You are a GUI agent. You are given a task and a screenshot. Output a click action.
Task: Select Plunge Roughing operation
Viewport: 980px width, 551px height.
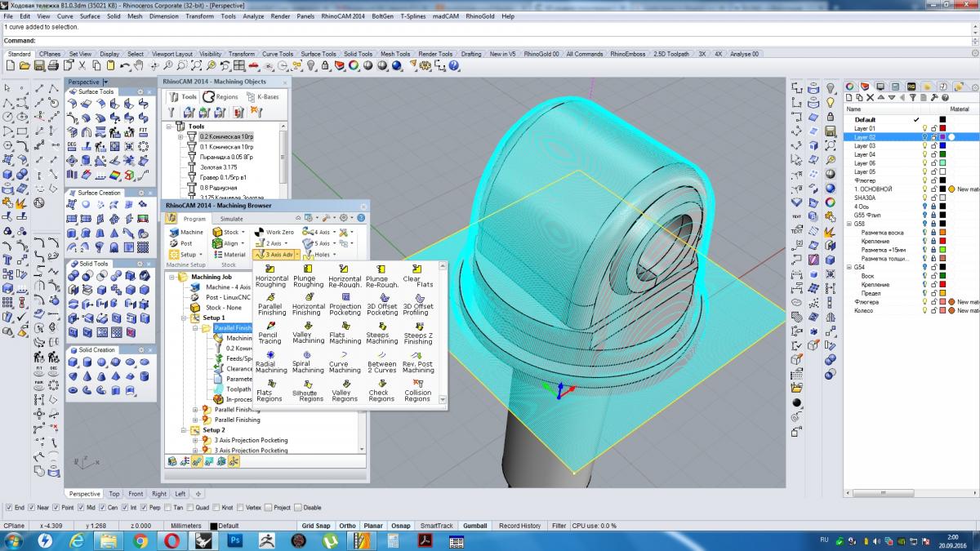[308, 276]
